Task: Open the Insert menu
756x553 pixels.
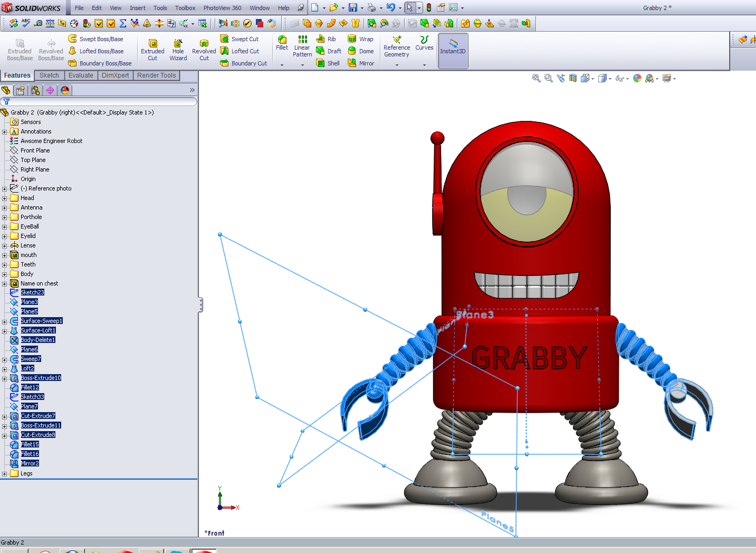Action: (x=137, y=8)
